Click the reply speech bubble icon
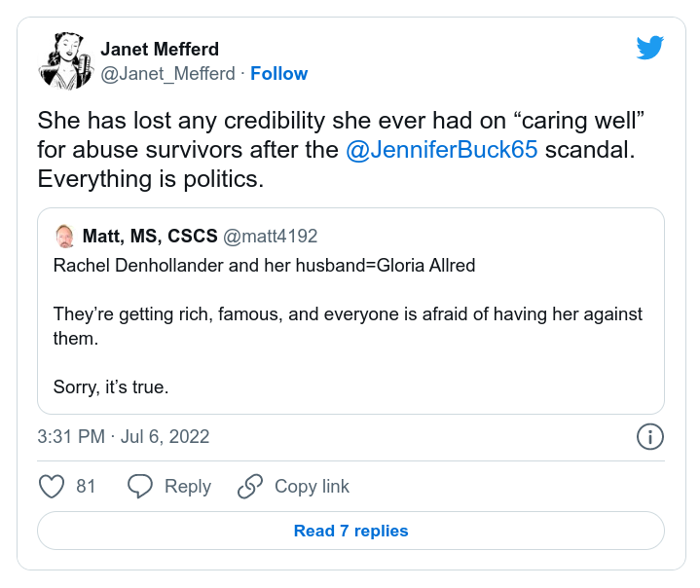The width and height of the screenshot is (700, 588). pos(140,486)
